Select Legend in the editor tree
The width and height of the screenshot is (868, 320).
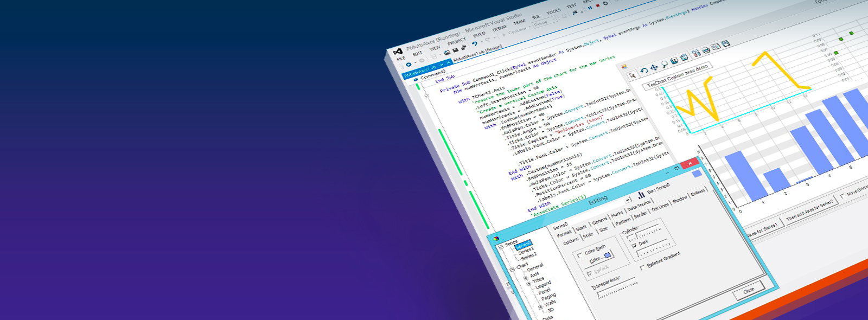(x=543, y=285)
